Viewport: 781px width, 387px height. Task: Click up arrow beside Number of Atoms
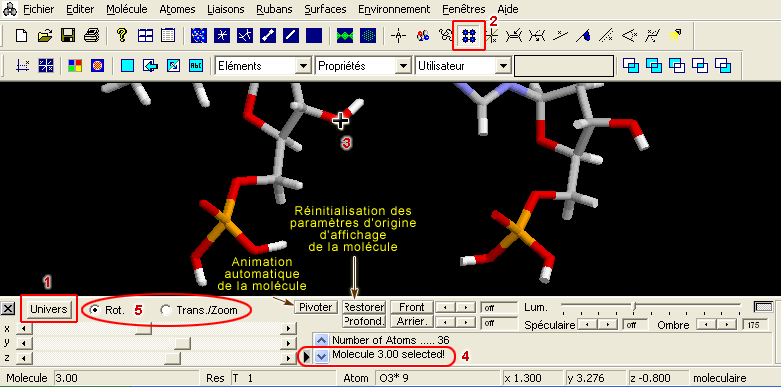coord(323,340)
